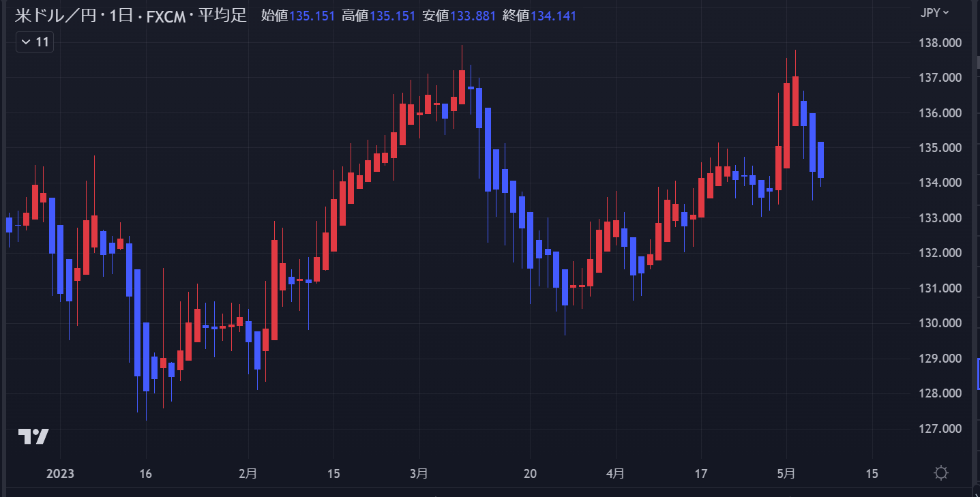Open chart settings via gear icon

pyautogui.click(x=941, y=473)
